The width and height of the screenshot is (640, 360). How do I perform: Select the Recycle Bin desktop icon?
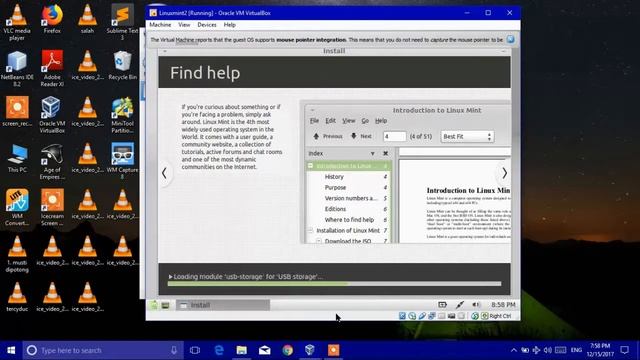point(122,65)
